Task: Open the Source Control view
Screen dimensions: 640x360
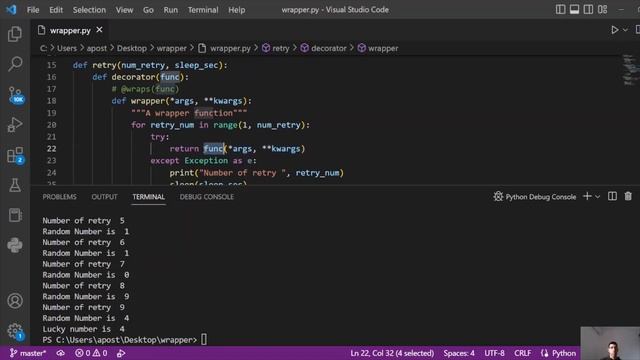Action: (16, 95)
